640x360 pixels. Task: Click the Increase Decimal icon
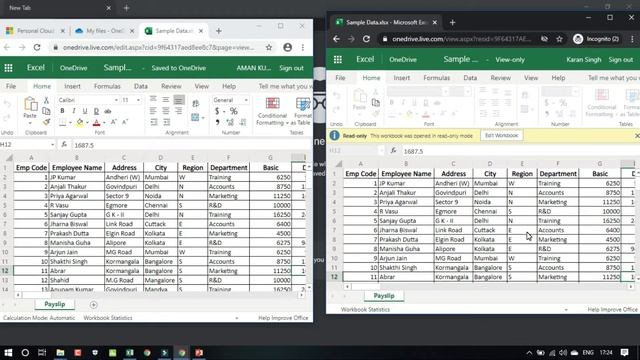230,122
